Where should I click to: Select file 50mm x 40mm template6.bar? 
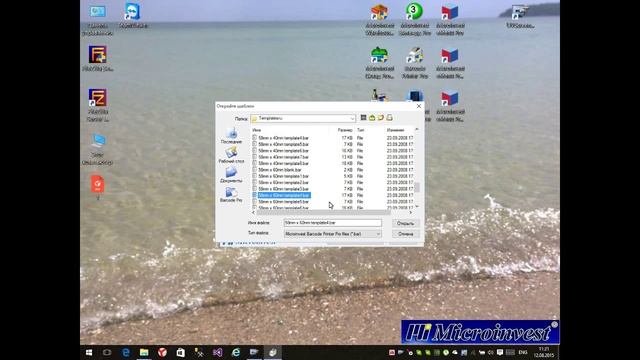[283, 151]
